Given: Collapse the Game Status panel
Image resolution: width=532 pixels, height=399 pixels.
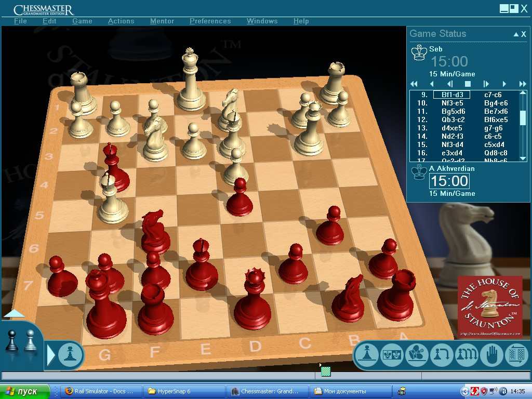Looking at the screenshot, I should pyautogui.click(x=516, y=34).
